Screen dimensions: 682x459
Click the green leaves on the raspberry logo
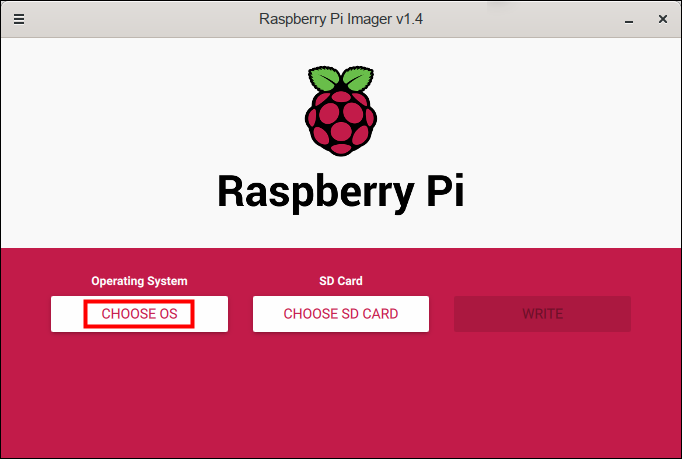(340, 80)
